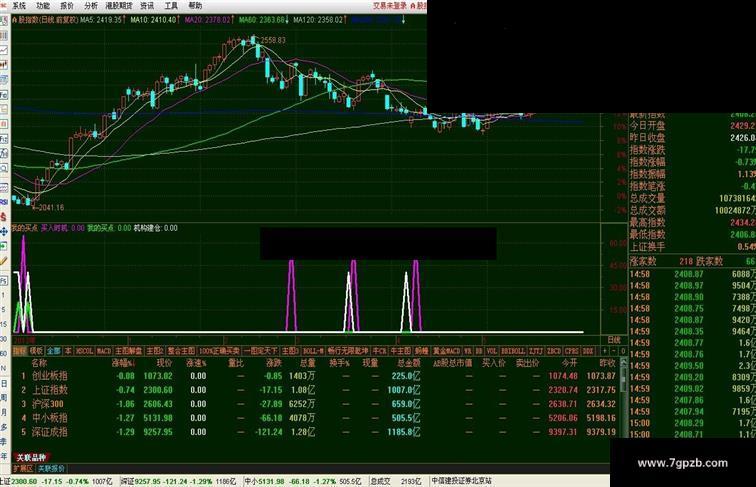This screenshot has width=756, height=487.
Task: Click the plus button beside indicator tabs
Action: pos(605,351)
